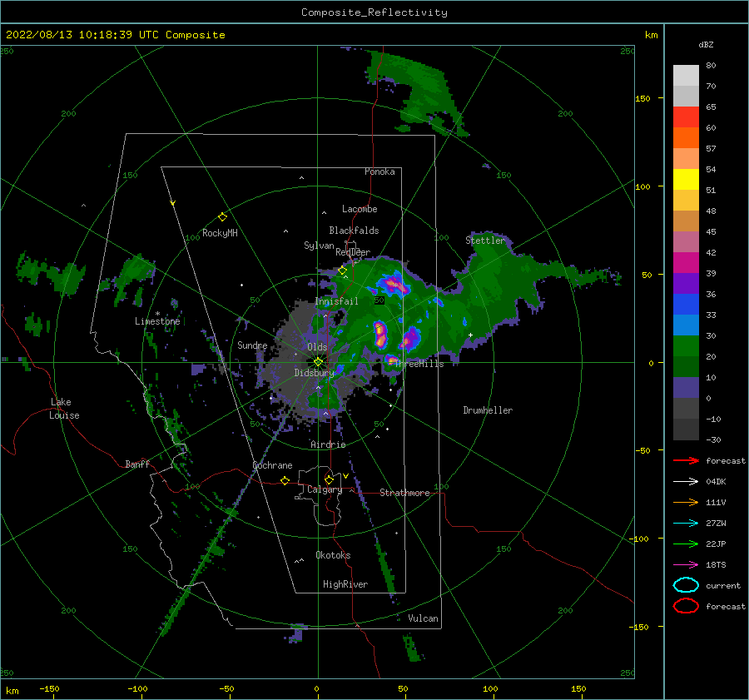Select the yellow diamond marker near RedDeer

tap(342, 271)
